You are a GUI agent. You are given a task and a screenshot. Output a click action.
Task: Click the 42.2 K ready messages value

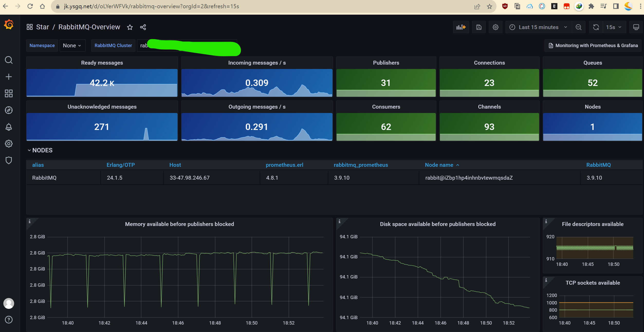point(102,83)
